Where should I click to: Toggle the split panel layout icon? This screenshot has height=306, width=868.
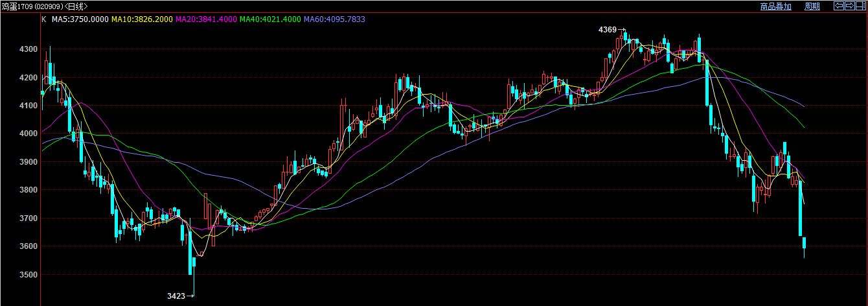click(x=861, y=6)
